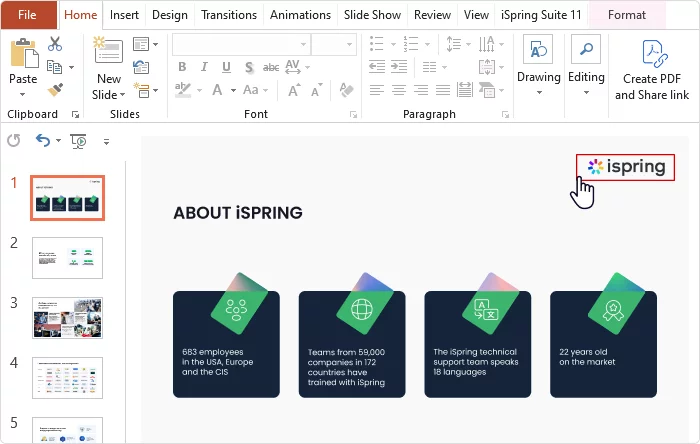Click the Undo arrow button
700x444 pixels.
[43, 141]
